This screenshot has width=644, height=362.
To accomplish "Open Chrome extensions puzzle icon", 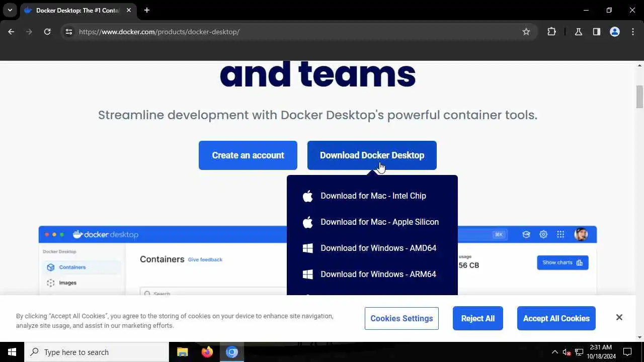I will pos(552,32).
